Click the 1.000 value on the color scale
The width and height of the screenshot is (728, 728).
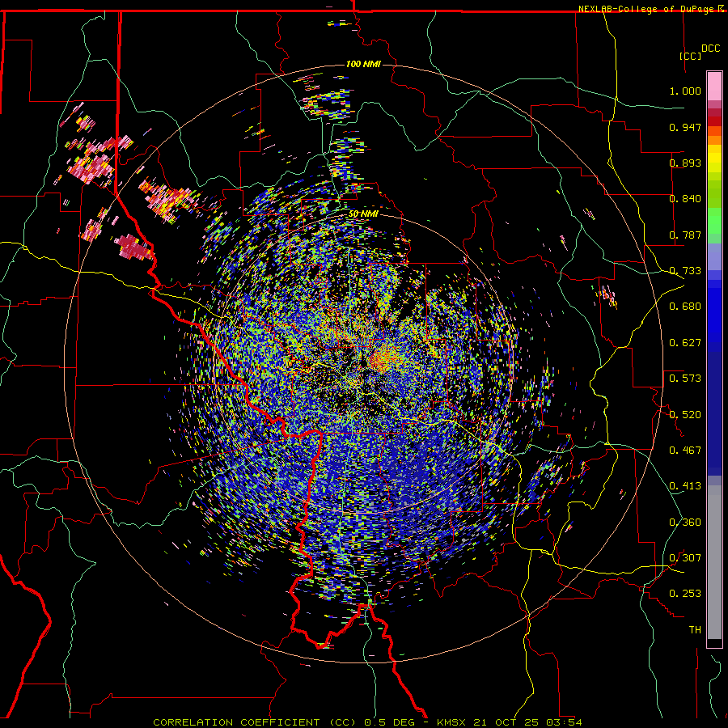pyautogui.click(x=685, y=91)
